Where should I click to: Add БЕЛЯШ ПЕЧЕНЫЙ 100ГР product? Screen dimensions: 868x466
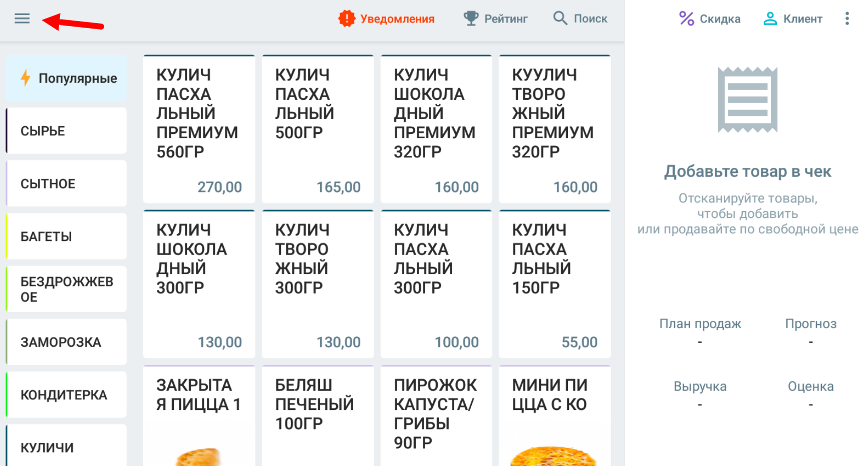[x=318, y=416]
